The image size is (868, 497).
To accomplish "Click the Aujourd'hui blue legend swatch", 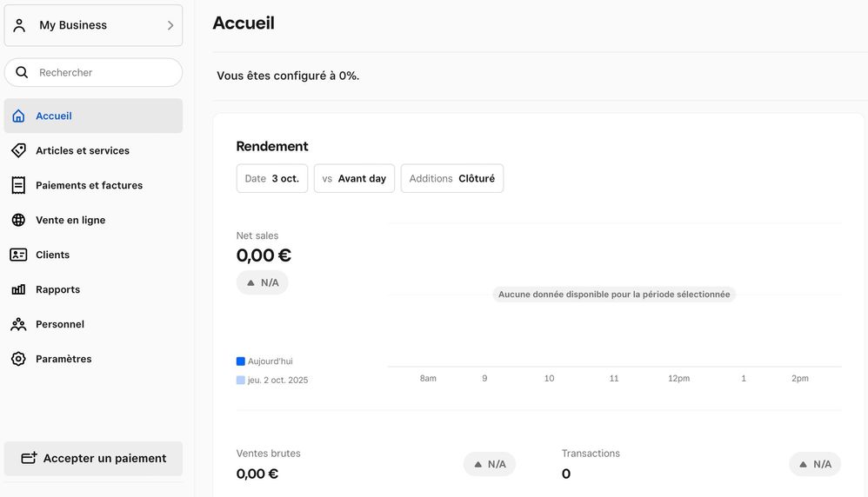I will click(x=241, y=361).
